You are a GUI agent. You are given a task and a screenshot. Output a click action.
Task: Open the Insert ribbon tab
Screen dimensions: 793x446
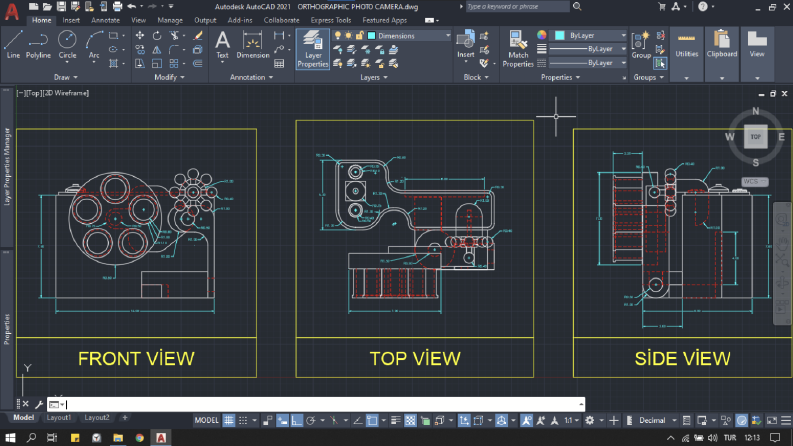pos(71,20)
